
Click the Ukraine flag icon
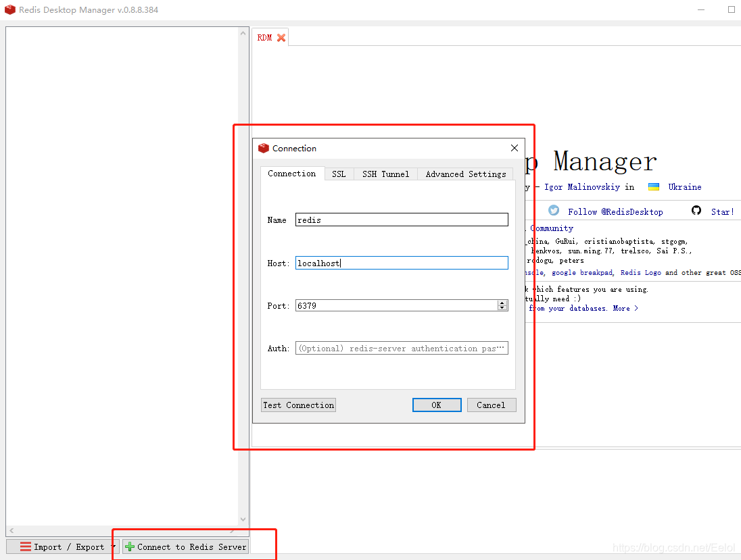[654, 187]
